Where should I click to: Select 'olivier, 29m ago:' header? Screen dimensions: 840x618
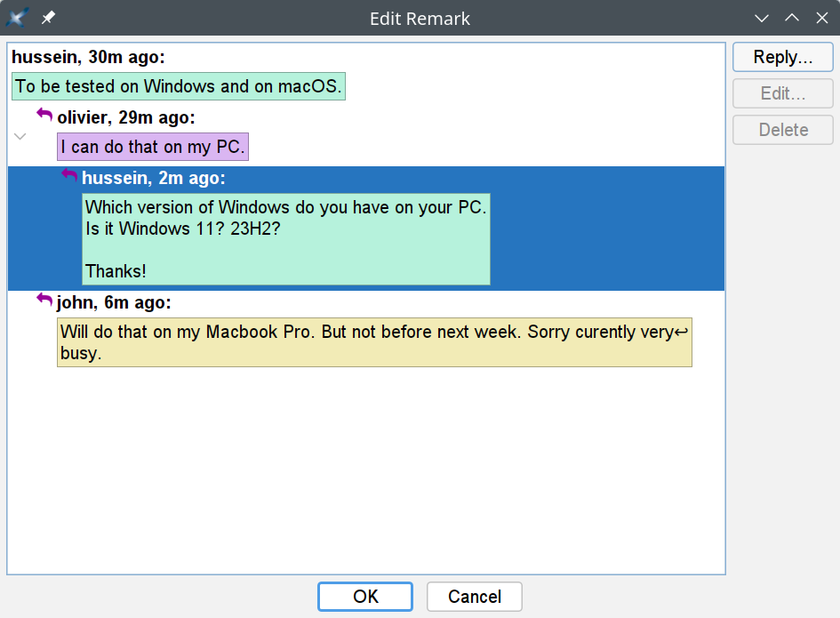126,117
